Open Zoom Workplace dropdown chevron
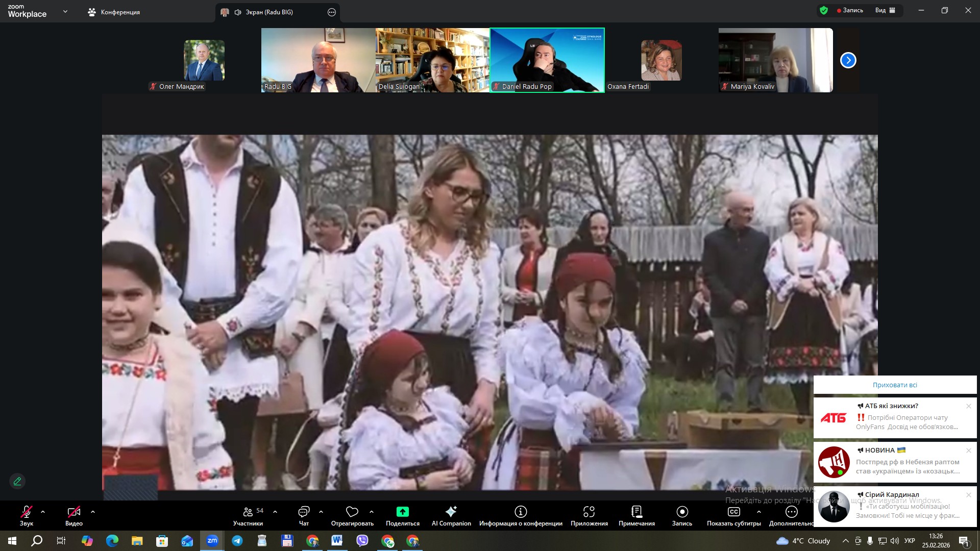This screenshot has height=551, width=980. (65, 11)
